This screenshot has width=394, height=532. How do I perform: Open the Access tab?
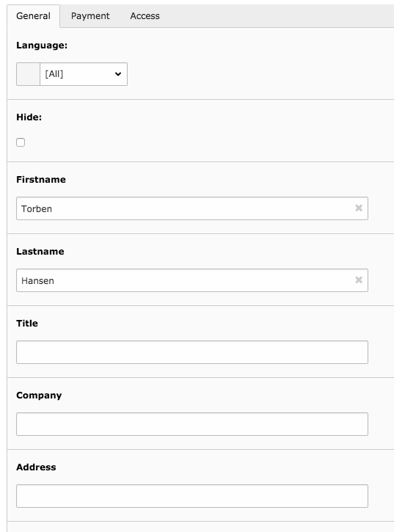(x=145, y=16)
